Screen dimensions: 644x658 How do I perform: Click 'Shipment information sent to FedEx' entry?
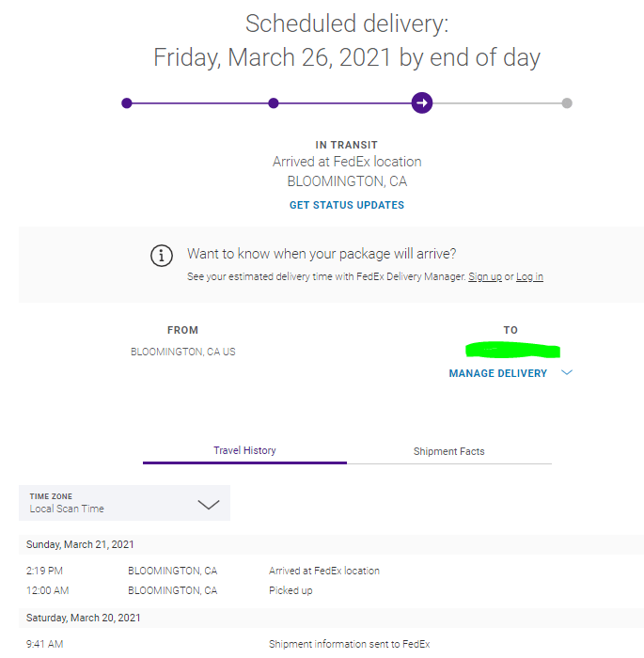point(349,644)
